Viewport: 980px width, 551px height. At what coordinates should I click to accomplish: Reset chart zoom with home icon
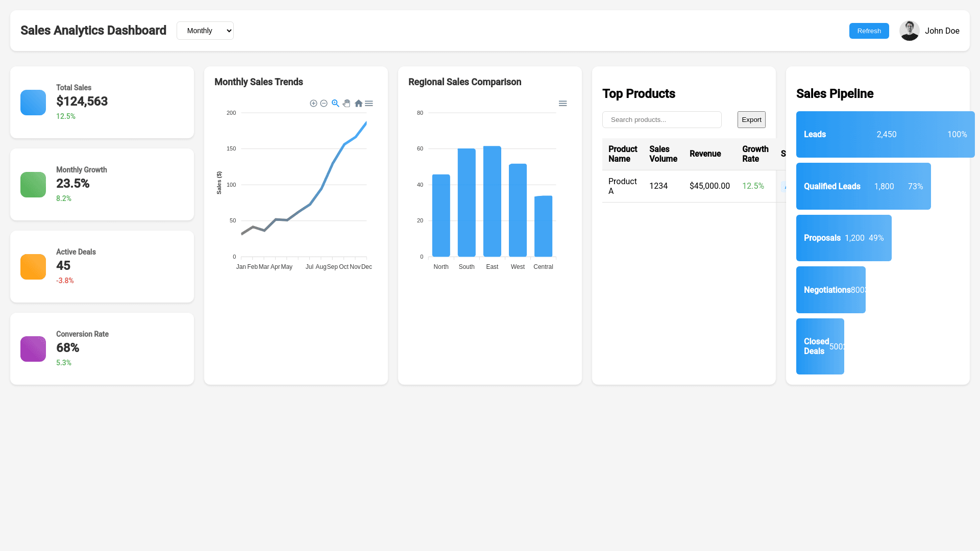[358, 104]
